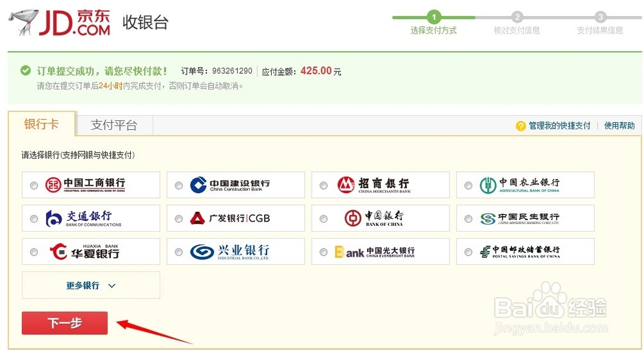The width and height of the screenshot is (644, 350).
Task: Click the Postal Savings Bank logo
Action: tap(520, 252)
